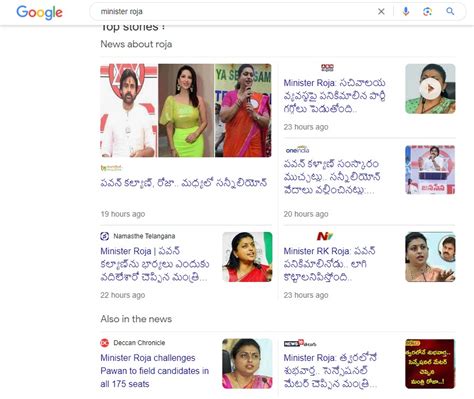This screenshot has height=399, width=474.
Task: Open 'Minister Roja' sachivalaya headline, 23 hours ago
Action: (x=335, y=96)
